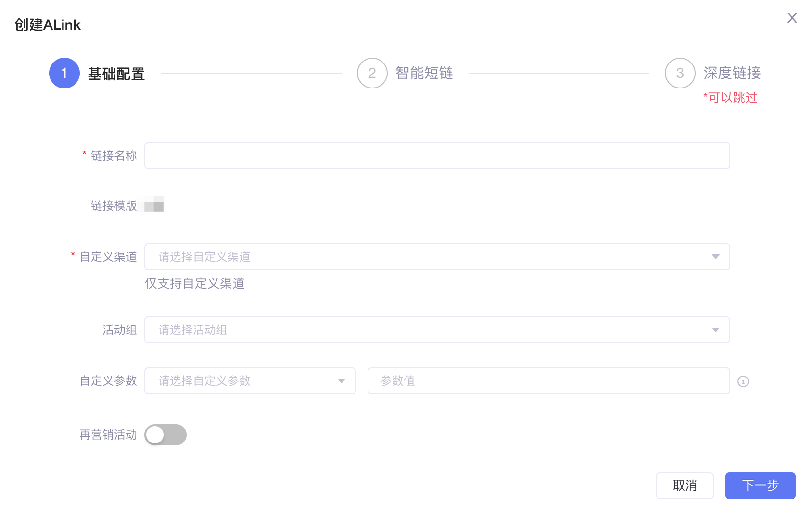Click the 请选择自定义参数 select box
This screenshot has width=812, height=505.
pyautogui.click(x=250, y=381)
